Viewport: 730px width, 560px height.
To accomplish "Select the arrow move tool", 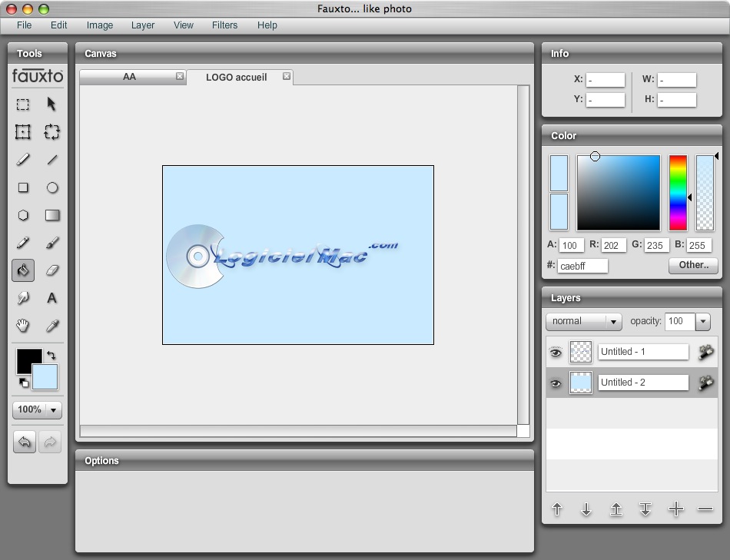I will (51, 104).
